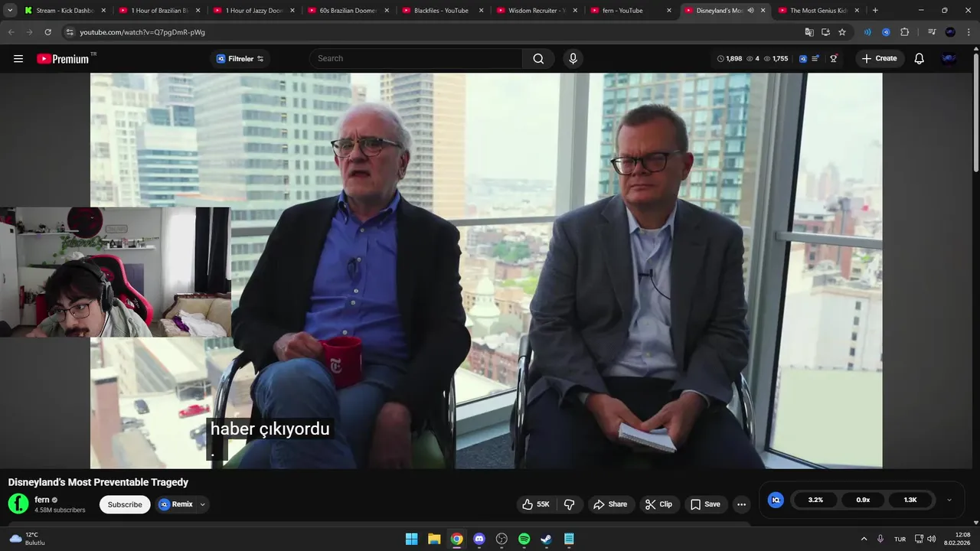Show hidden system tray icons

click(x=864, y=539)
